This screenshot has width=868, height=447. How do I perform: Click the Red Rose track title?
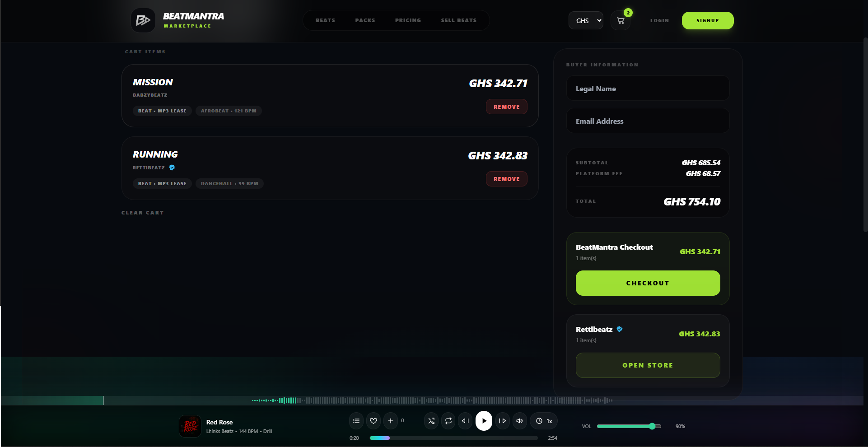click(219, 422)
